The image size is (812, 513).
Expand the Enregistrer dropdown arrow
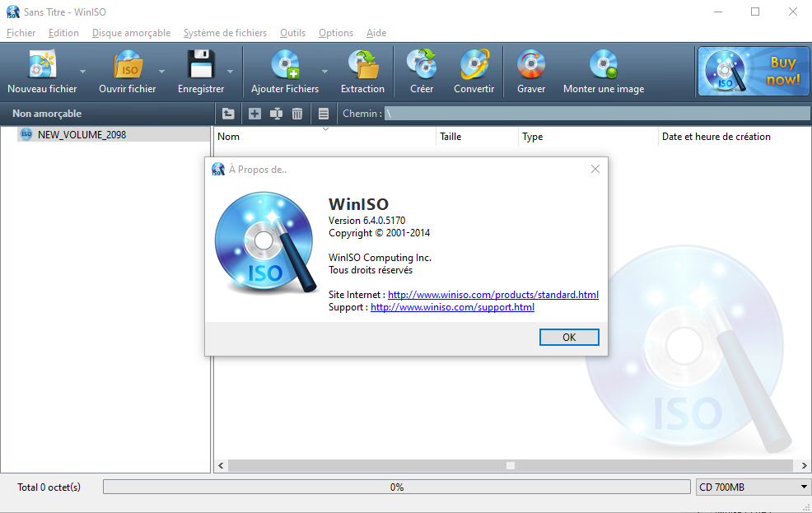230,72
